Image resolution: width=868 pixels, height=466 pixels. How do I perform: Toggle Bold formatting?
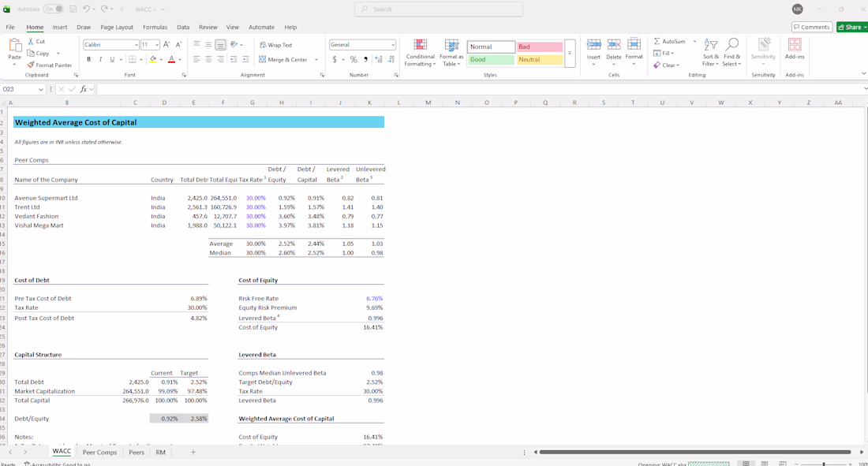click(88, 59)
